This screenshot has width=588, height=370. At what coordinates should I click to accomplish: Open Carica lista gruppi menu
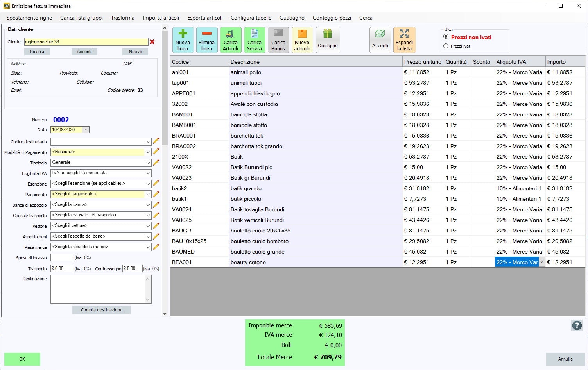click(81, 18)
